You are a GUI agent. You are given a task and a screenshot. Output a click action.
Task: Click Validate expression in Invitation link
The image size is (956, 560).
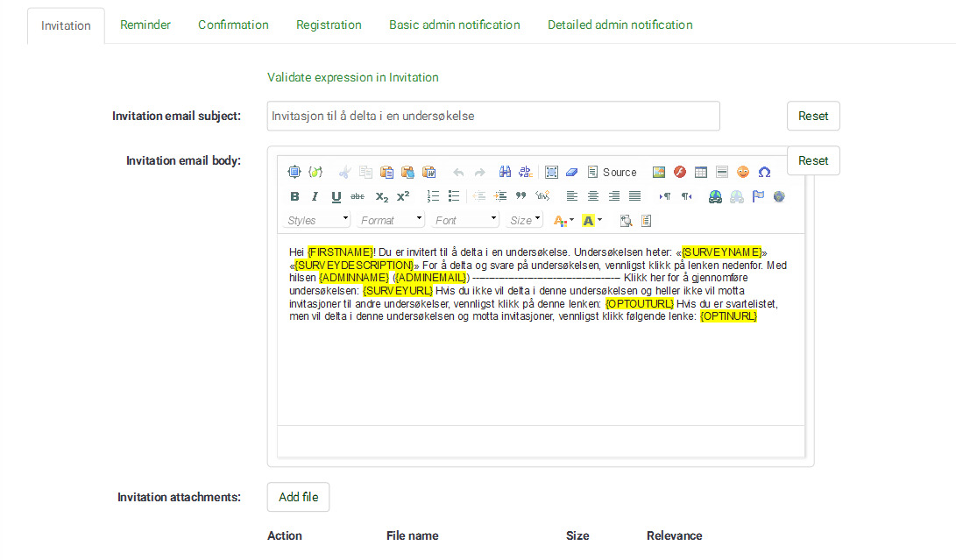[352, 77]
